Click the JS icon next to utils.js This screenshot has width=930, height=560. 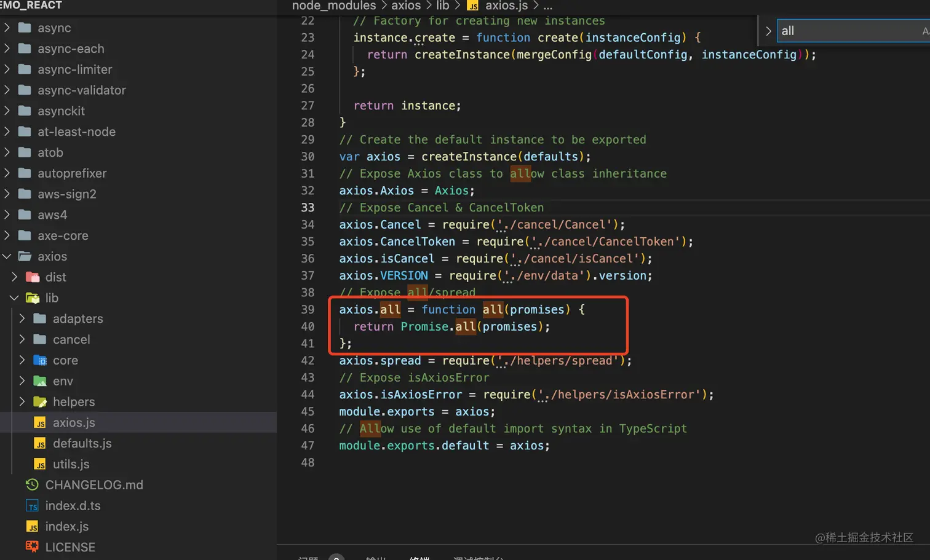coord(40,464)
